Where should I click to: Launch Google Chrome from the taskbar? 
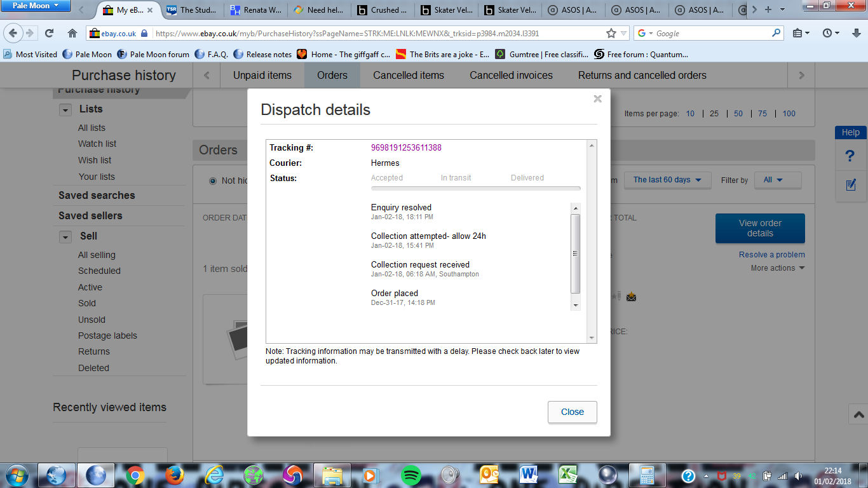pyautogui.click(x=134, y=475)
